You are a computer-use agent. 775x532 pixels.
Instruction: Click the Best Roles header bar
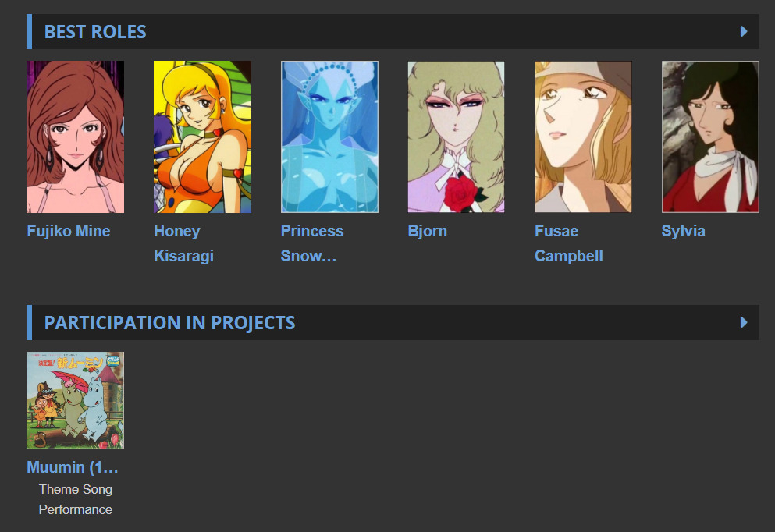393,32
